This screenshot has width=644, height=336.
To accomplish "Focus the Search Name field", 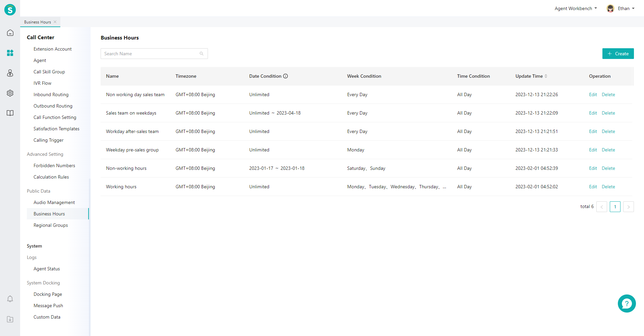I will pyautogui.click(x=154, y=54).
